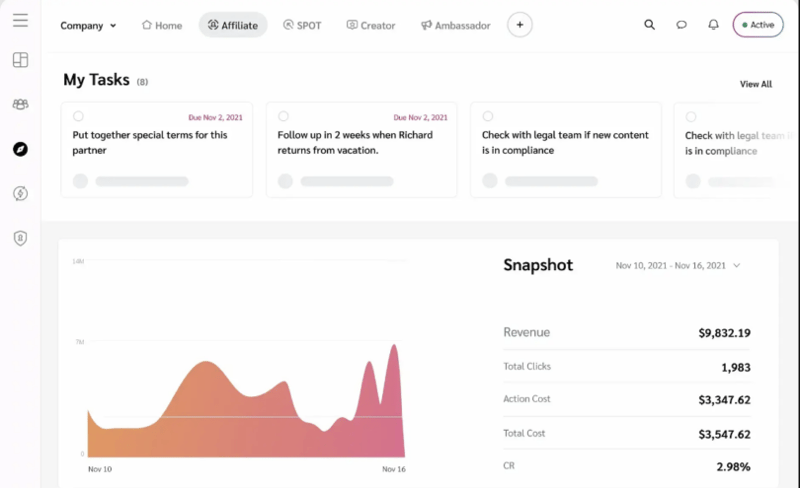
Task: Click the peak of the revenue area chart
Action: click(394, 346)
